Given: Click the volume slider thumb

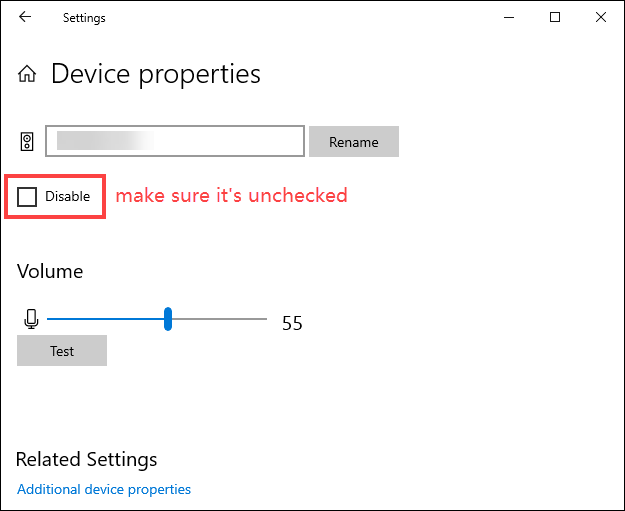Looking at the screenshot, I should tap(168, 319).
